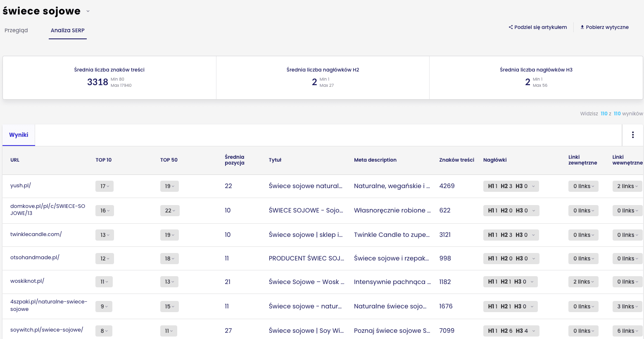644x339 pixels.
Task: Expand the 'świece sojowe' keyword chevron
Action: point(88,11)
